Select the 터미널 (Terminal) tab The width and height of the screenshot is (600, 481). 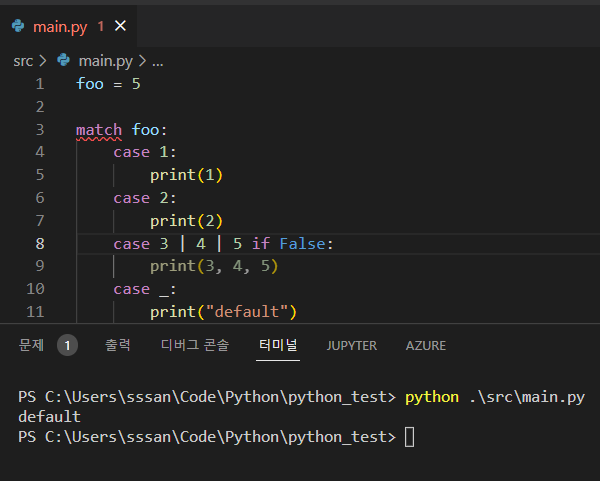(x=277, y=345)
